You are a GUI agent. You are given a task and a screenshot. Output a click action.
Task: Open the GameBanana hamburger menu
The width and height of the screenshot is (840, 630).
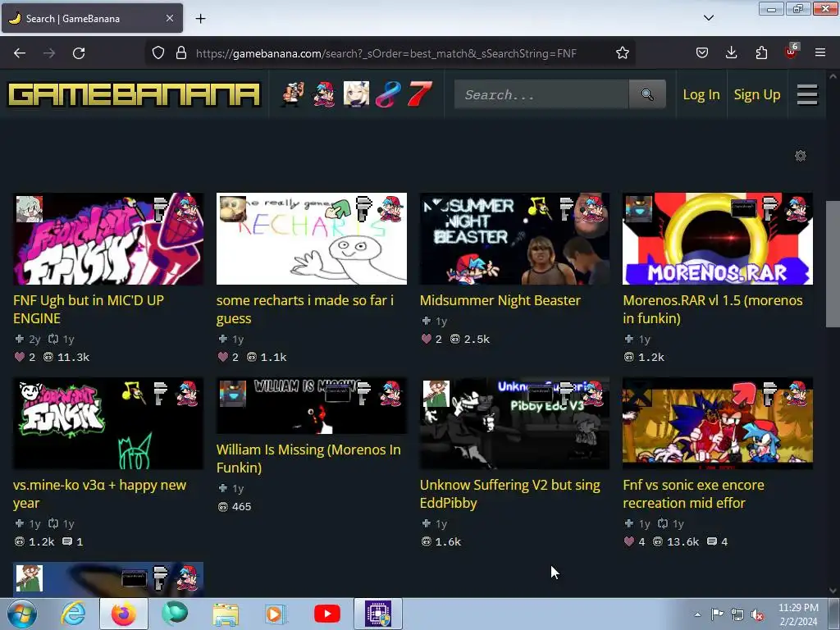click(x=807, y=95)
